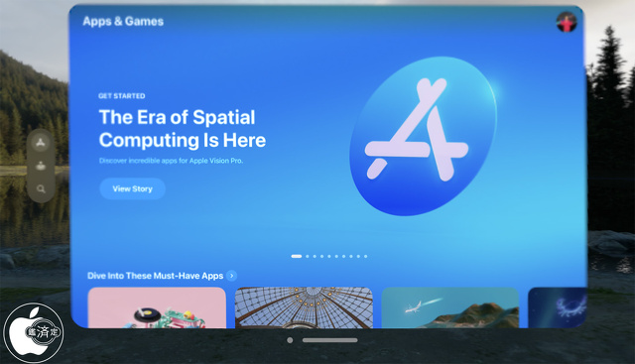Open the Spatial Computing headline story
The image size is (635, 364).
click(x=183, y=128)
